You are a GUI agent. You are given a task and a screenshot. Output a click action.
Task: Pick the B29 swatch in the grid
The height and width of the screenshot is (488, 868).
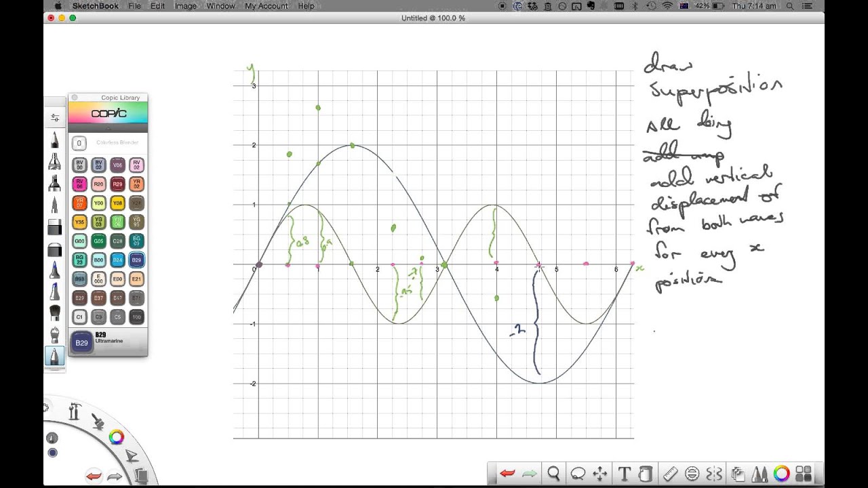136,260
